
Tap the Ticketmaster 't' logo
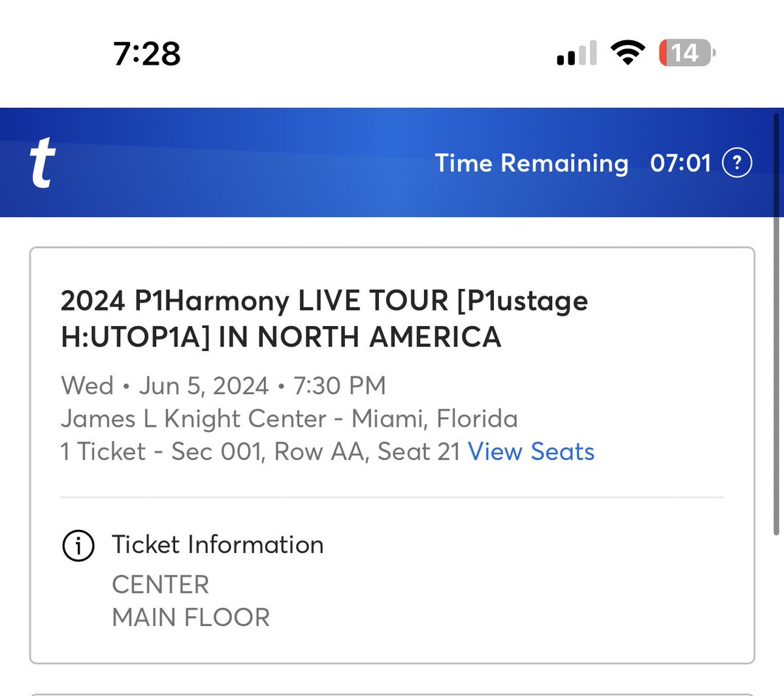coord(42,163)
